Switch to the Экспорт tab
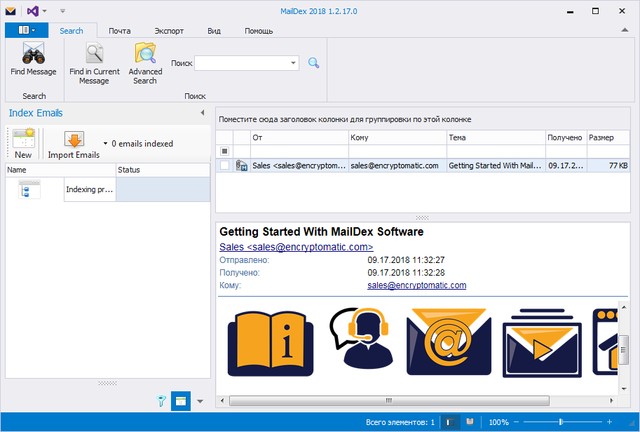Image resolution: width=640 pixels, height=432 pixels. 168,31
